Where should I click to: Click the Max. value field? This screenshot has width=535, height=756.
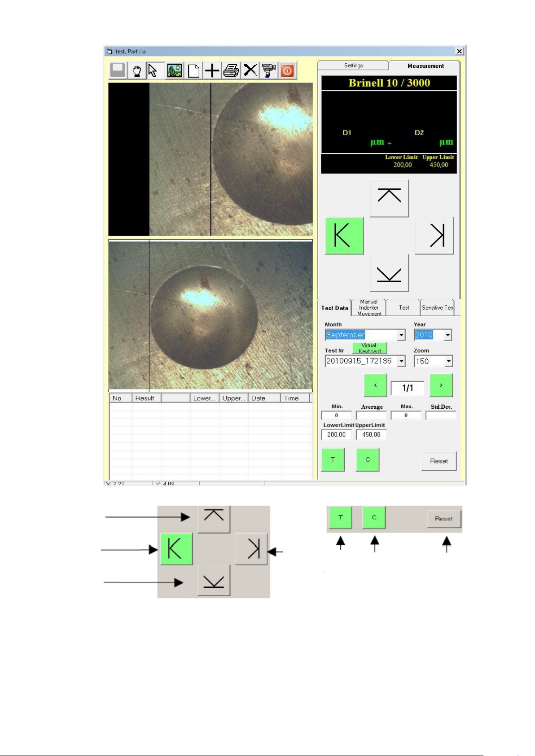point(406,415)
